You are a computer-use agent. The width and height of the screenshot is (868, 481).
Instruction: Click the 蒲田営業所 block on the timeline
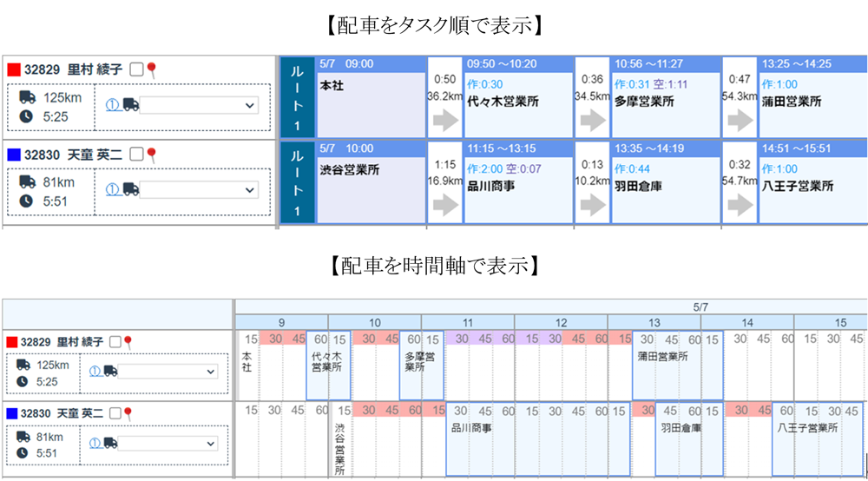[x=678, y=366]
